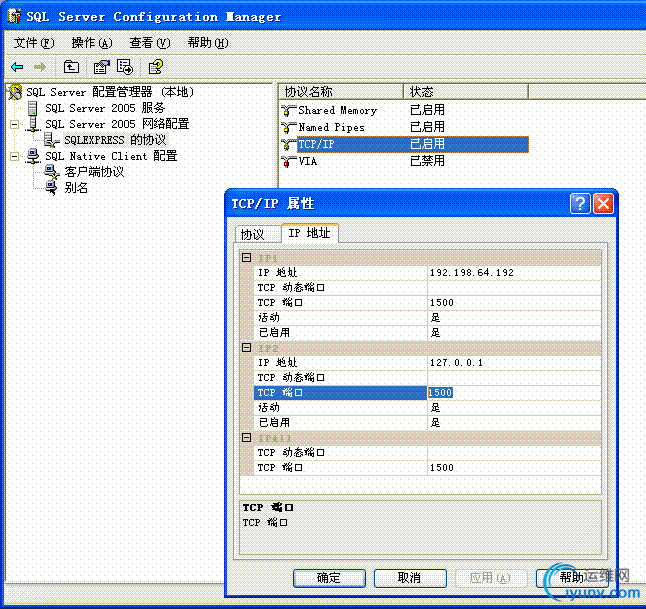Click the IP1 活动 value cell
Image resolution: width=646 pixels, height=609 pixels.
pyautogui.click(x=514, y=317)
